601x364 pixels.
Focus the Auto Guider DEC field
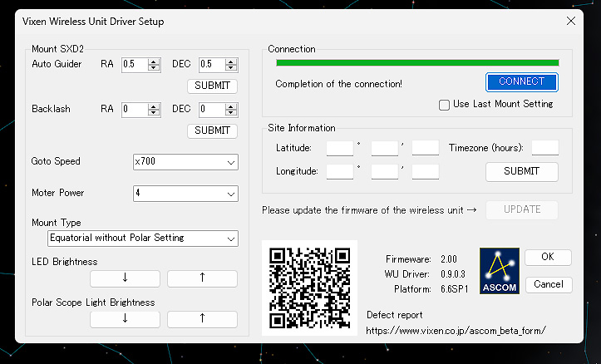click(212, 65)
